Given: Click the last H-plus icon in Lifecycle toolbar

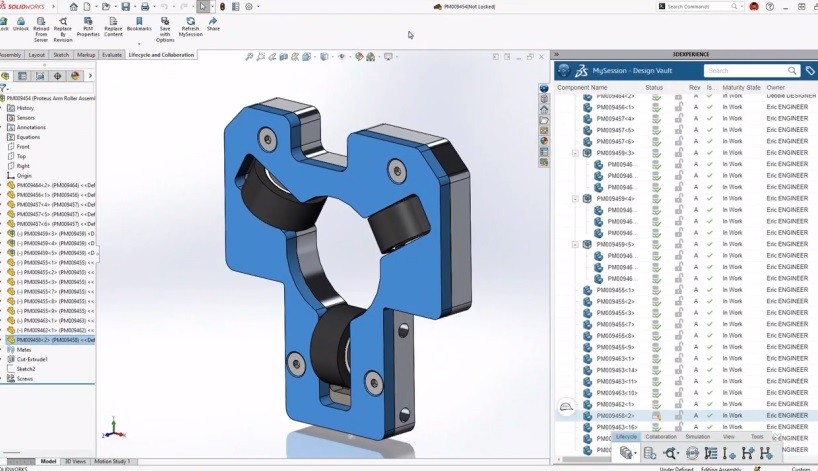Looking at the screenshot, I should click(766, 453).
